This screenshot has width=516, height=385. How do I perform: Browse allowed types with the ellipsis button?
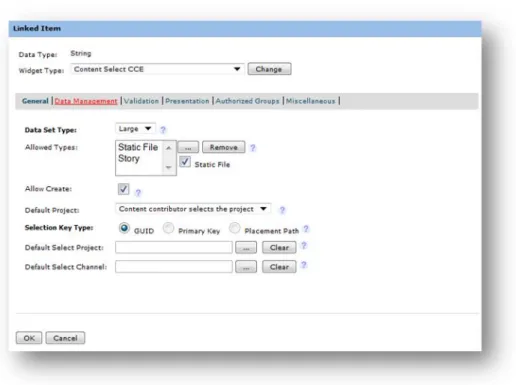[188, 147]
